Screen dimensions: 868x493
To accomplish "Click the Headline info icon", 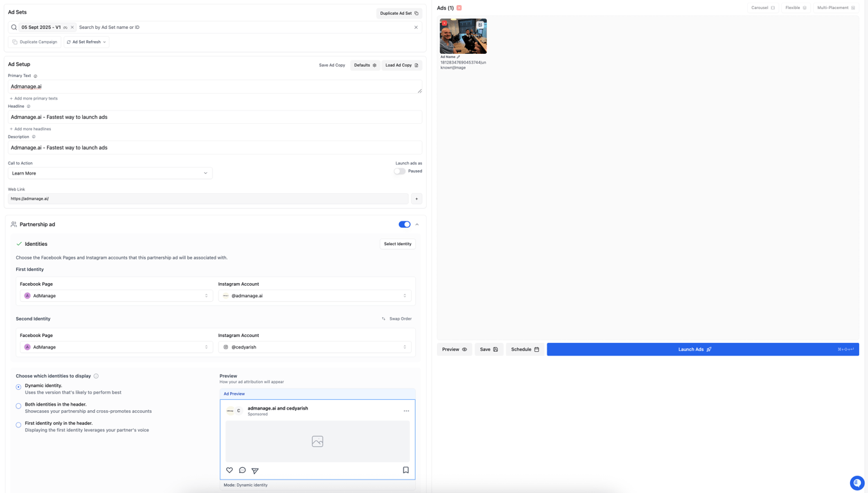I will click(28, 107).
